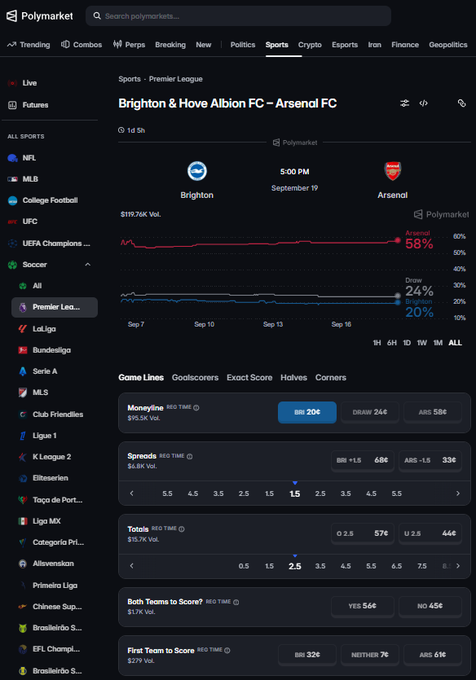
Task: Click the Brighton club crest
Action: point(197,171)
